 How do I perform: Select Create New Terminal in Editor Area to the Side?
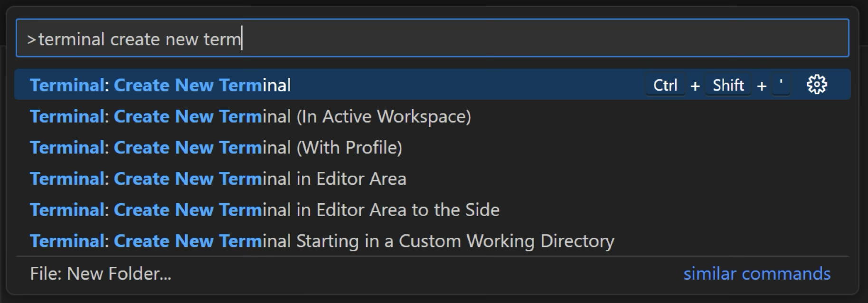coord(264,209)
